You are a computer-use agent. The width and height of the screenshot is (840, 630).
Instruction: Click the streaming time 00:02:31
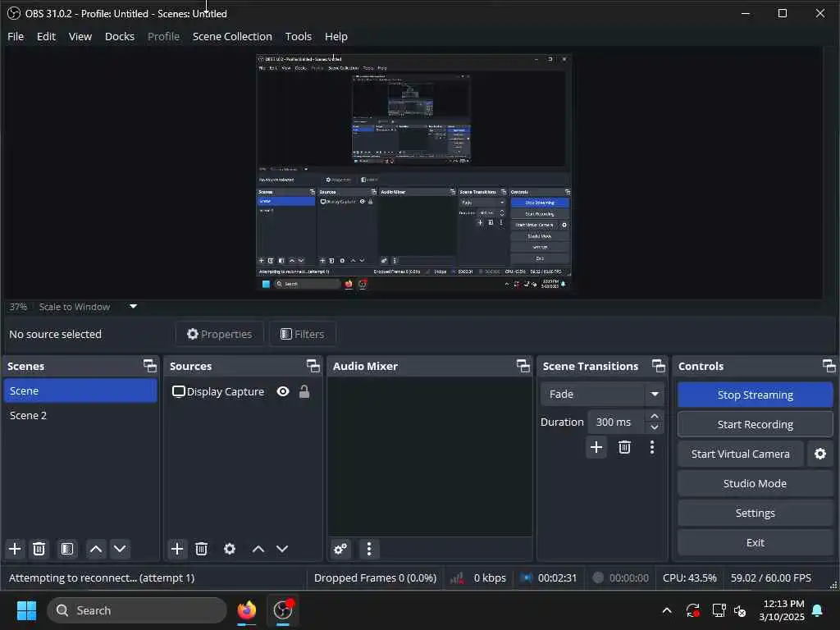pos(557,577)
